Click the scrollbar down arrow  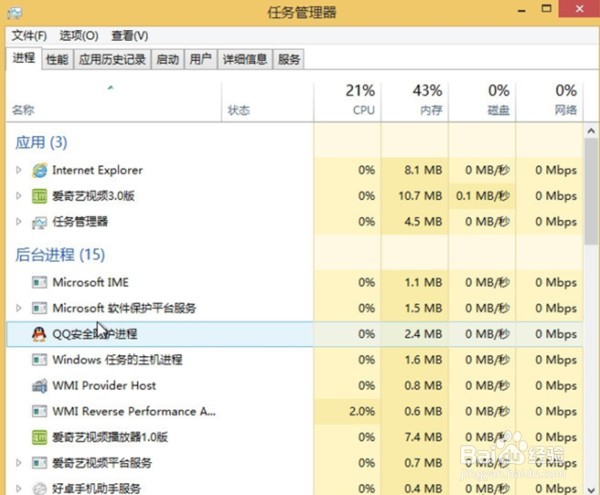tap(591, 489)
